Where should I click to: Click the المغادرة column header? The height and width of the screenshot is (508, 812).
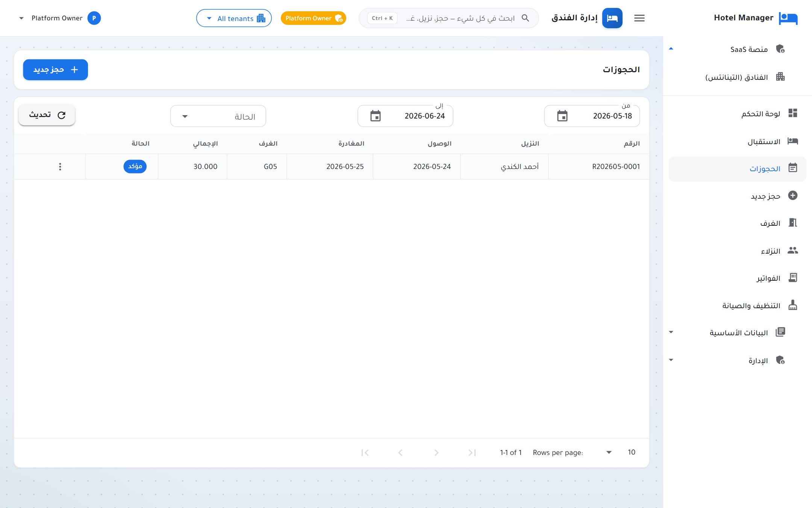click(351, 143)
